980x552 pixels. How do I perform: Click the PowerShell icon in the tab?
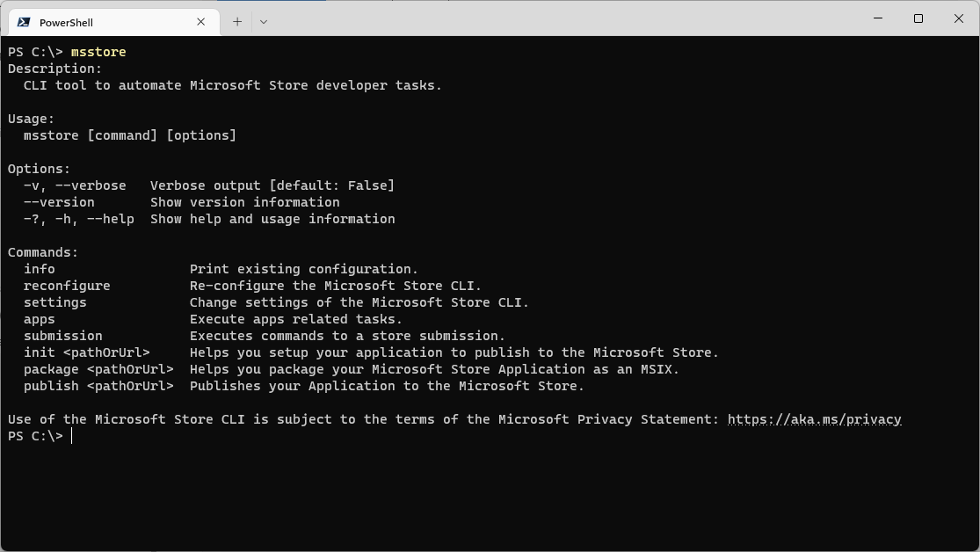tap(25, 22)
